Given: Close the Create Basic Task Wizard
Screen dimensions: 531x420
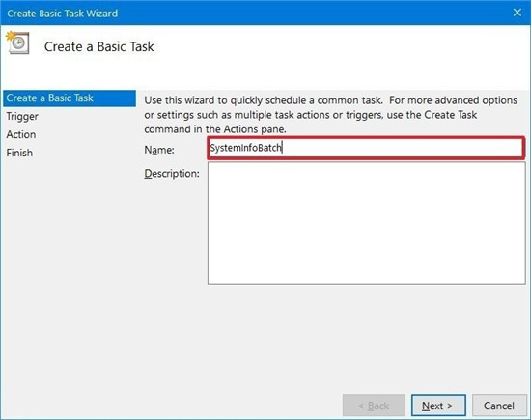Looking at the screenshot, I should point(517,13).
